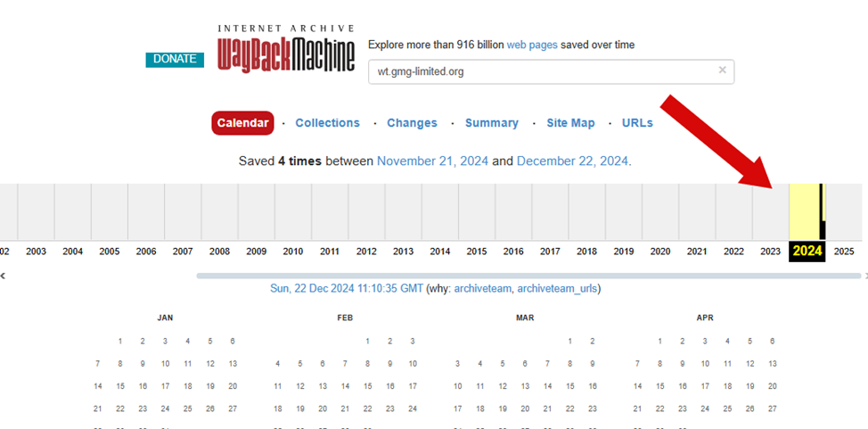Click day 1 in the FEB calendar

point(367,342)
